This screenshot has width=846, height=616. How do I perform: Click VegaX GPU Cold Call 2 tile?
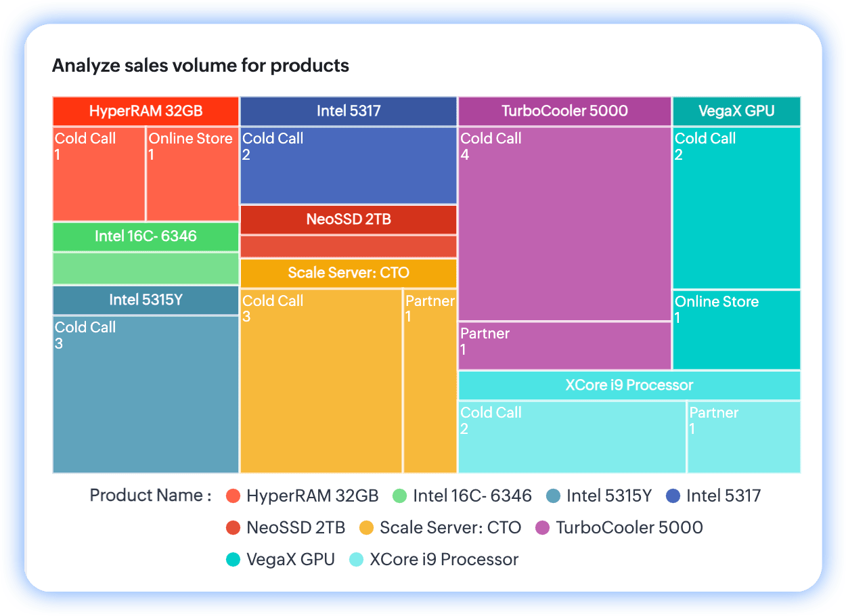coord(736,208)
